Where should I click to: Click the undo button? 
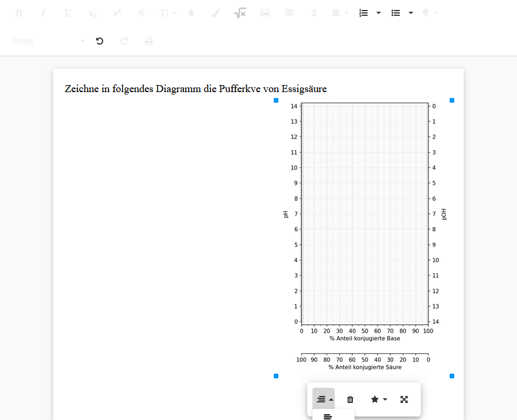(x=100, y=41)
